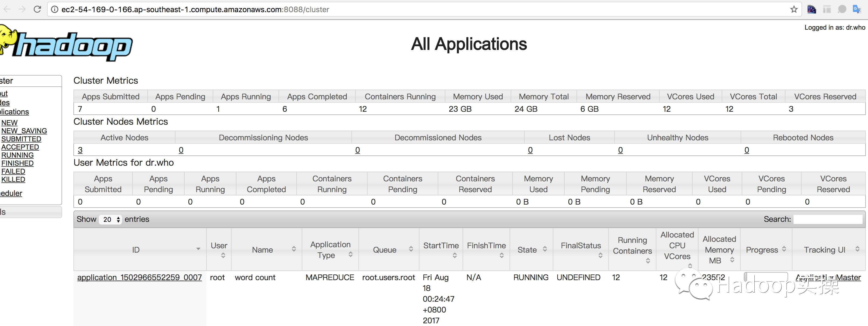Sort by Name column sort arrows

coord(294,249)
